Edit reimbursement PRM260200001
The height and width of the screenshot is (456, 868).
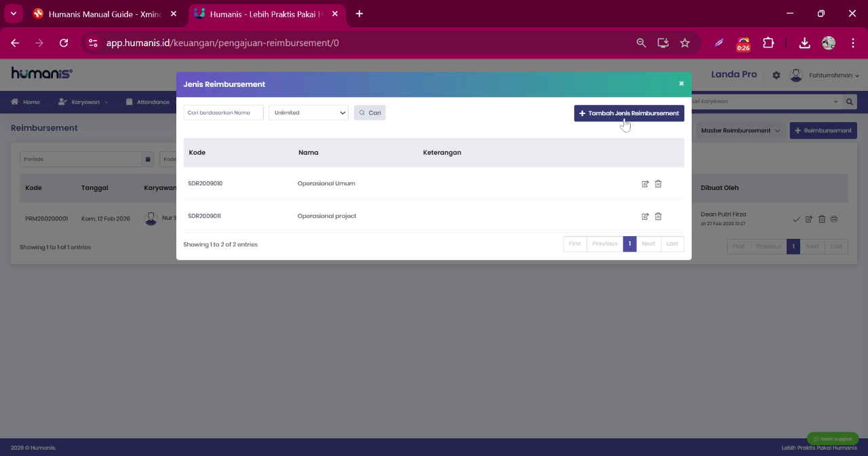click(809, 219)
